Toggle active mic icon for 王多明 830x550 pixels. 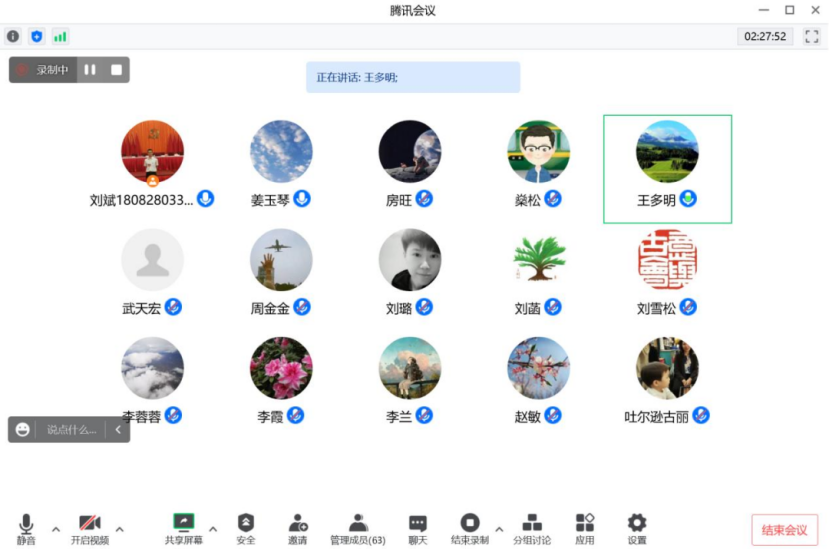tap(688, 199)
